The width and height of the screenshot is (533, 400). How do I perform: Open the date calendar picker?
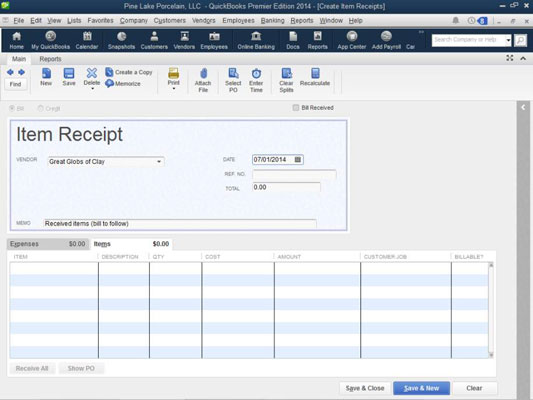(x=298, y=160)
